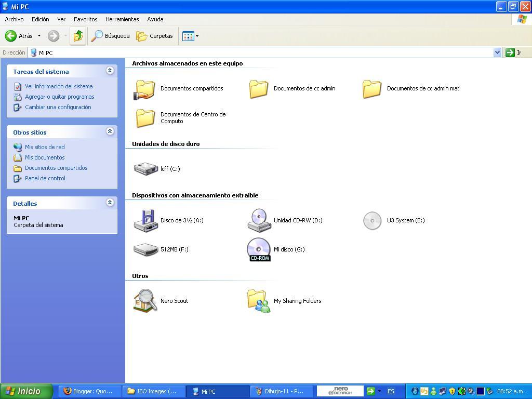Click the Inicio start button
532x399 pixels.
(26, 391)
